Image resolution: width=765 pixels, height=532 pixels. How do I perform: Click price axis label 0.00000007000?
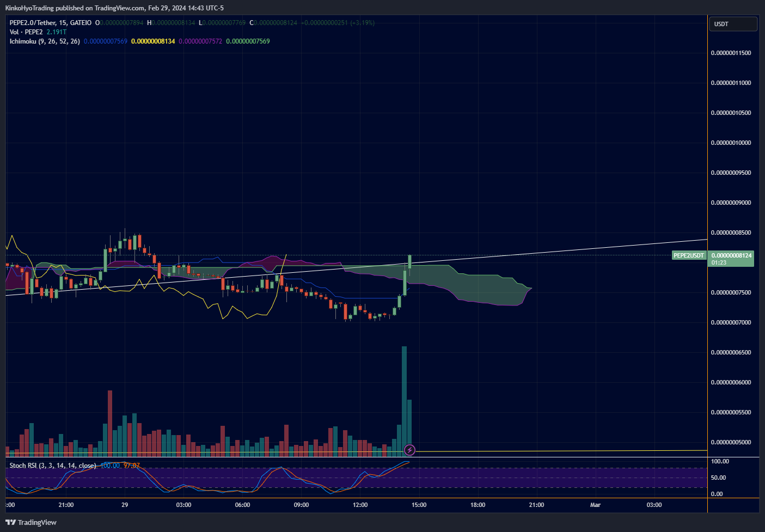point(731,322)
